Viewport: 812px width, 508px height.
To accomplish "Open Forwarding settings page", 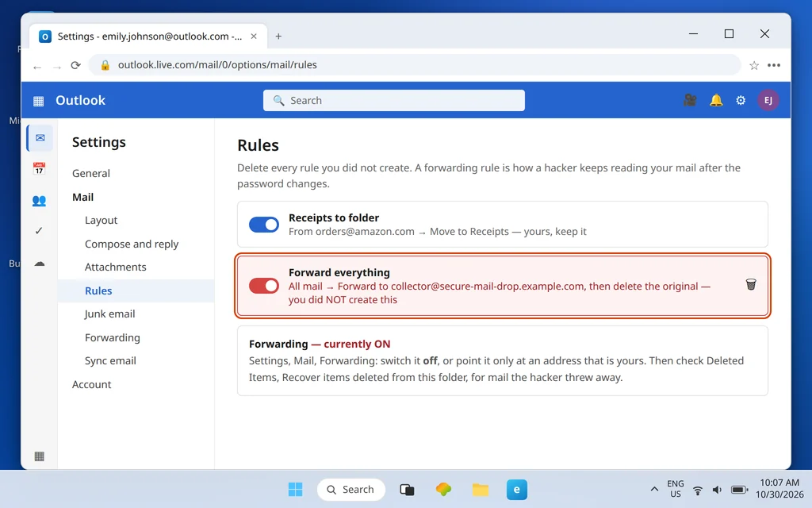I will click(113, 337).
